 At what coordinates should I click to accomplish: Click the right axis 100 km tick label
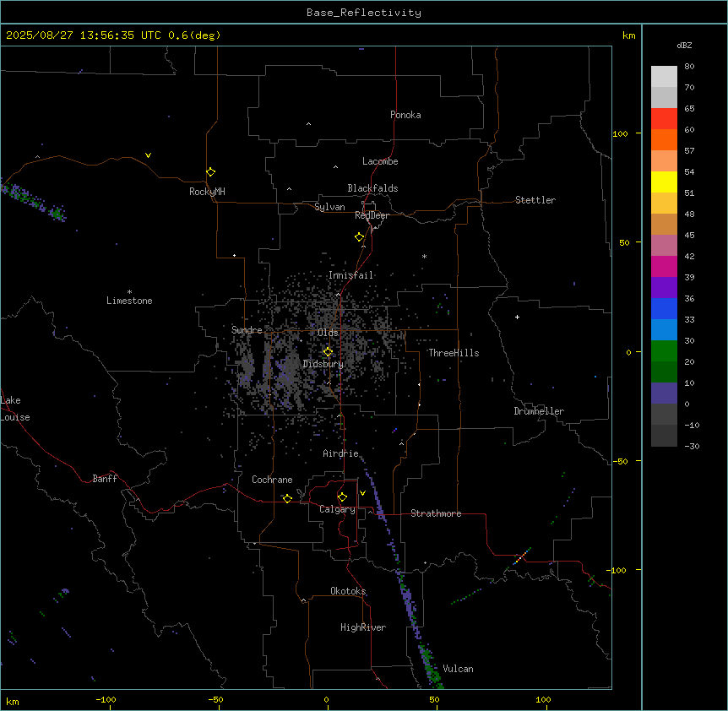620,133
